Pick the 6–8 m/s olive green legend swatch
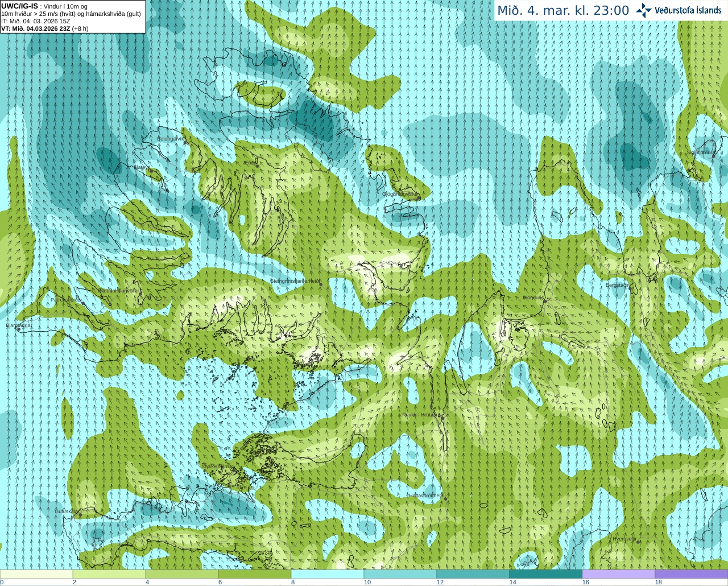This screenshot has height=586, width=728. pyautogui.click(x=255, y=574)
